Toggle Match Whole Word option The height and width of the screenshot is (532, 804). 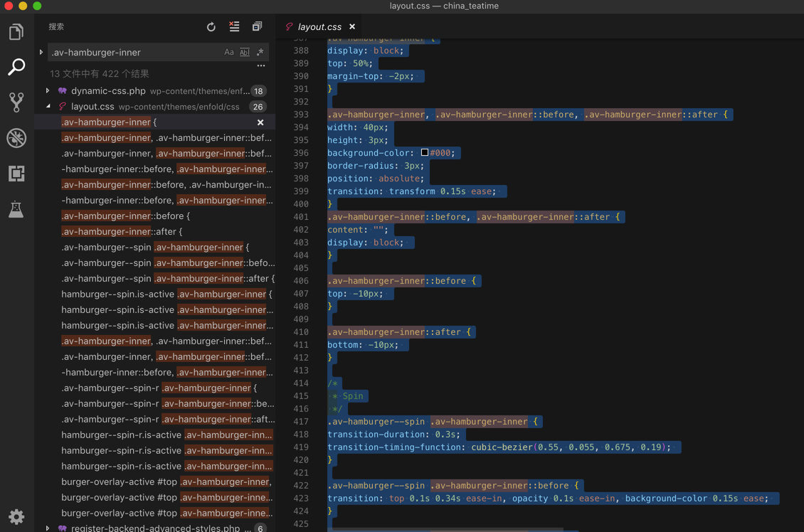click(x=245, y=52)
